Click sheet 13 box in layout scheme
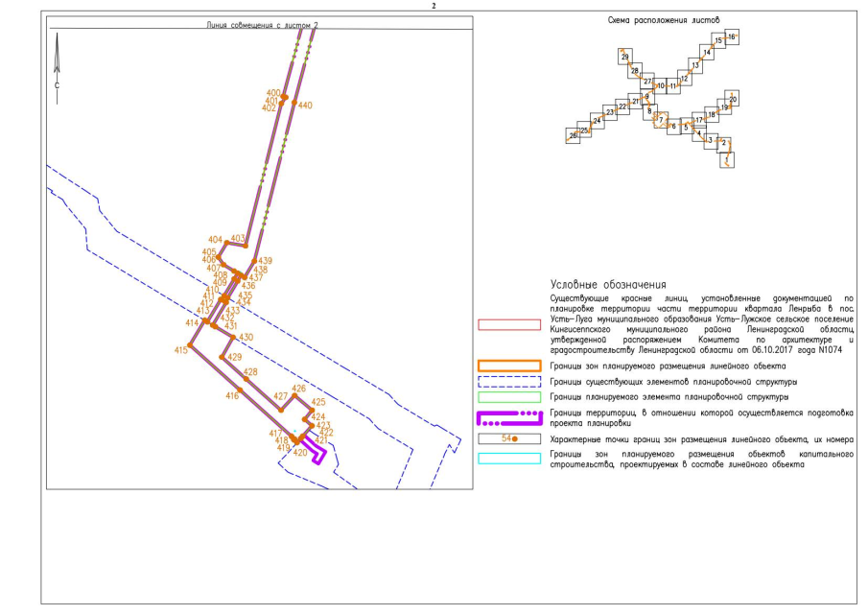The width and height of the screenshot is (868, 614). pos(695,65)
